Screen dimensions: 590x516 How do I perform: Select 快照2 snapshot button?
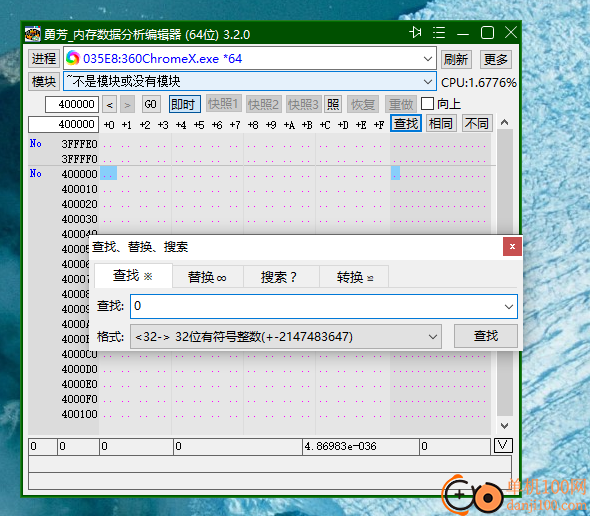point(263,104)
